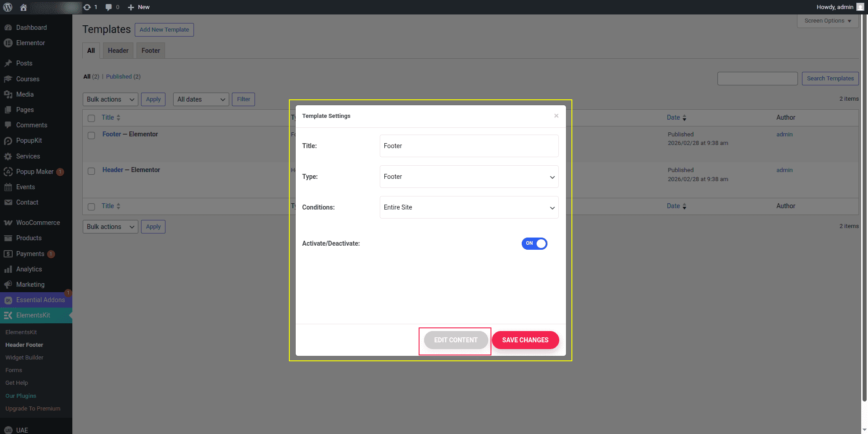Screen dimensions: 868x434
Task: Open the site home icon
Action: pos(24,7)
